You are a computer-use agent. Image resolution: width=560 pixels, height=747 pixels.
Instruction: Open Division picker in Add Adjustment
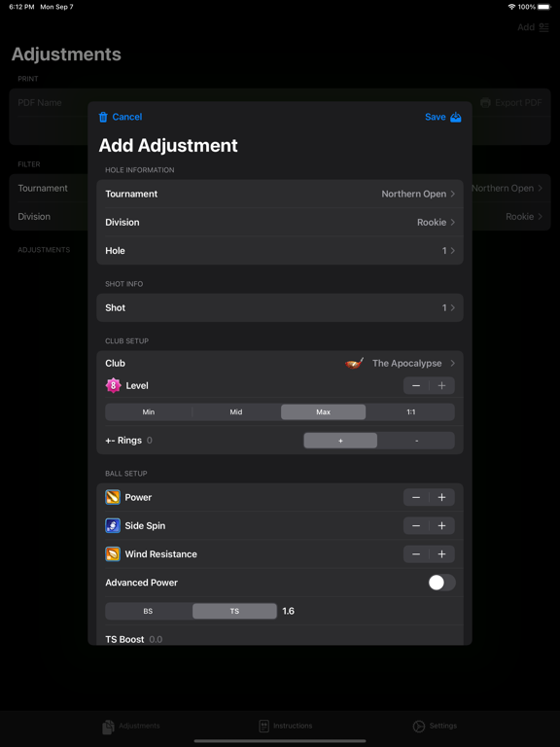(x=280, y=223)
